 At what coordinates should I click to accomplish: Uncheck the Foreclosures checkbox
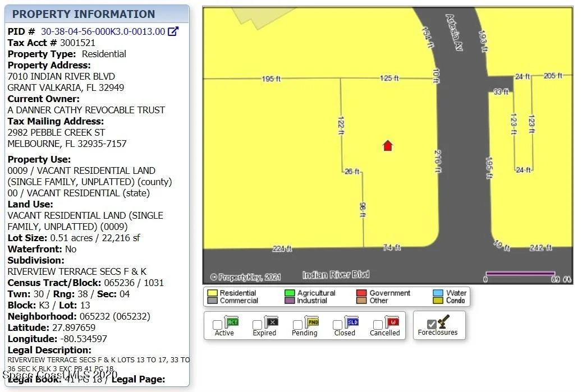431,325
